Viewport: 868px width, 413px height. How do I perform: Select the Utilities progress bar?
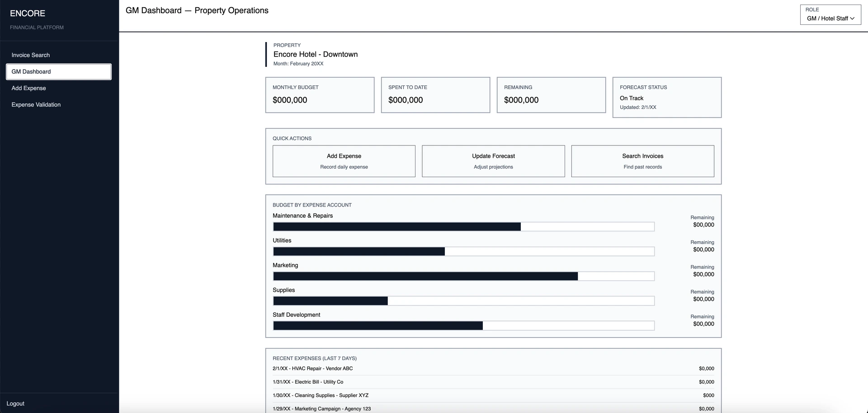(463, 251)
